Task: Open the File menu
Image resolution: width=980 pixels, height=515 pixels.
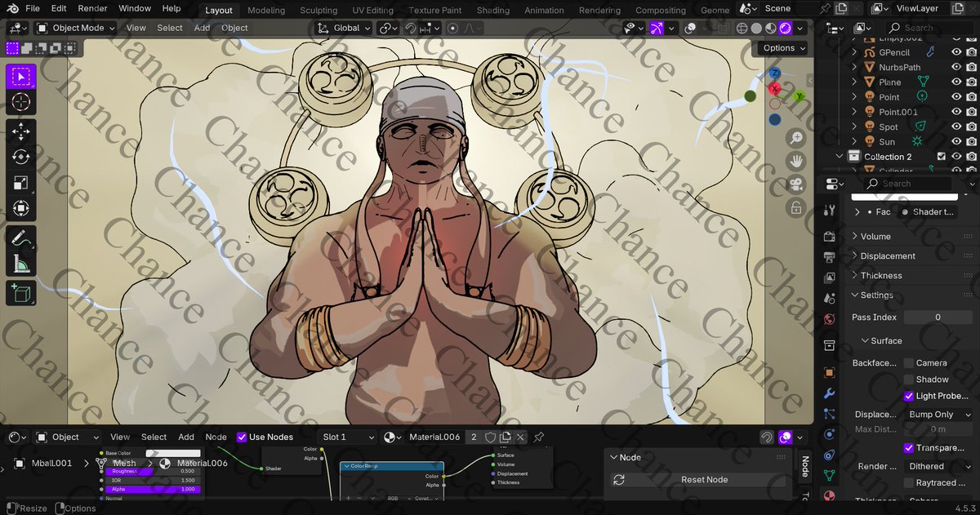Action: click(33, 8)
